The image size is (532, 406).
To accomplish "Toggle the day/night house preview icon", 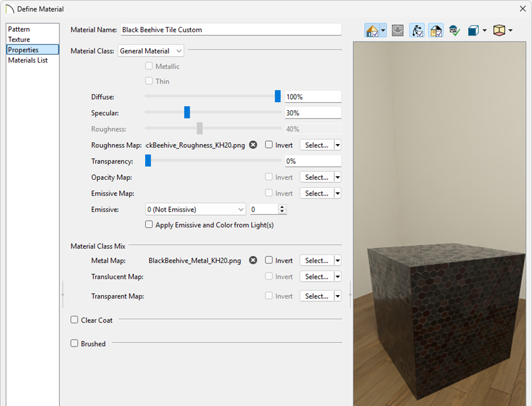I will [x=436, y=30].
